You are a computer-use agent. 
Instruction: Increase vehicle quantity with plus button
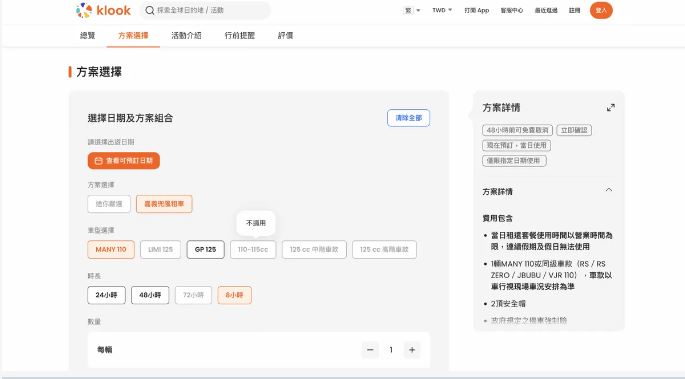(412, 350)
